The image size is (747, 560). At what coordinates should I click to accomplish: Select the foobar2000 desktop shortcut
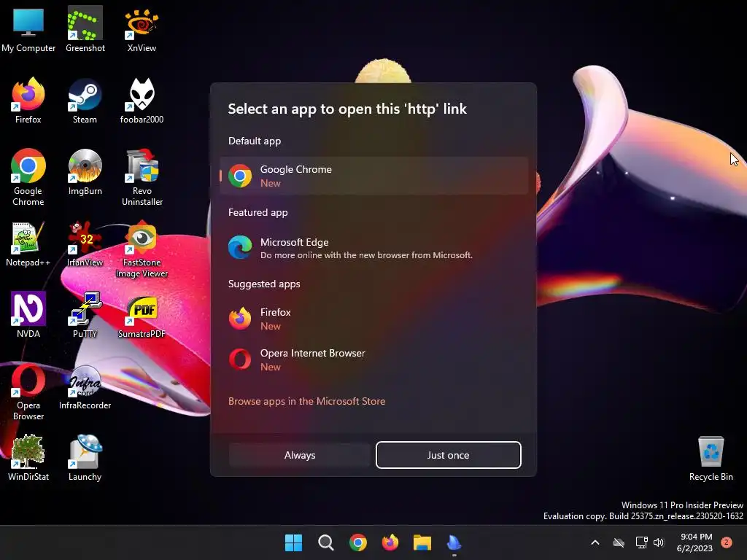point(142,101)
